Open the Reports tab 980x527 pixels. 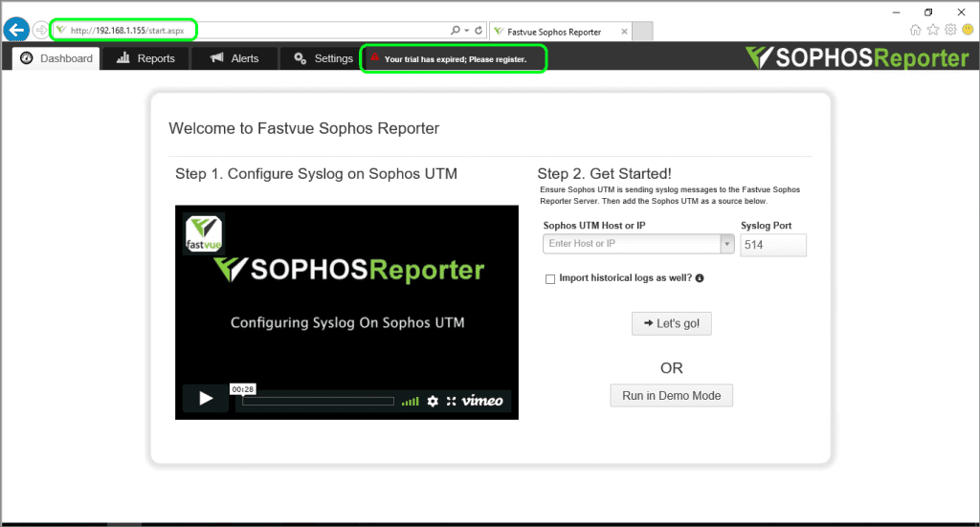[x=145, y=58]
